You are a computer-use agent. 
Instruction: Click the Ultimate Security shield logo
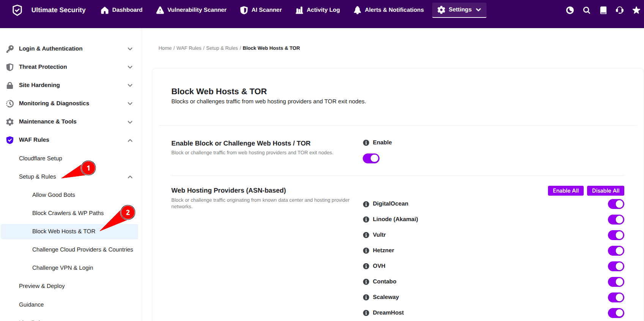(x=17, y=10)
